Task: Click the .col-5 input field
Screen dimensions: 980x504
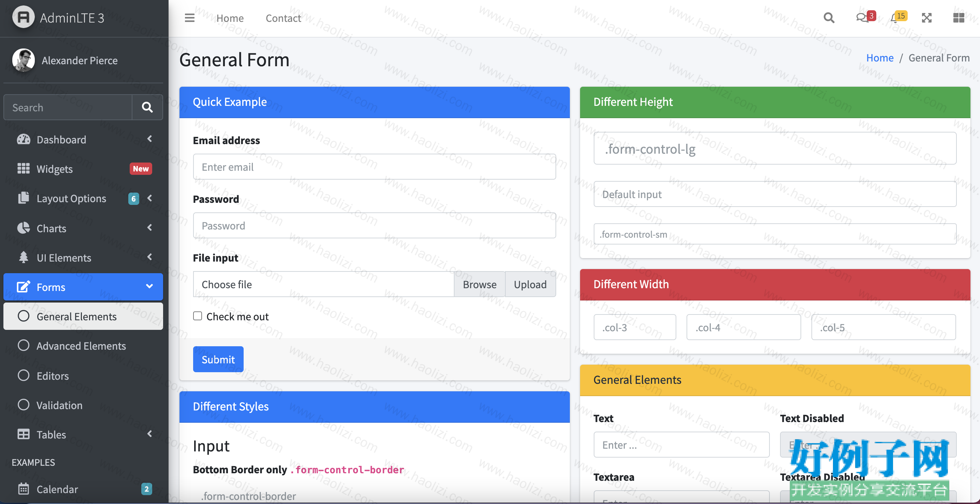Action: [x=883, y=327]
